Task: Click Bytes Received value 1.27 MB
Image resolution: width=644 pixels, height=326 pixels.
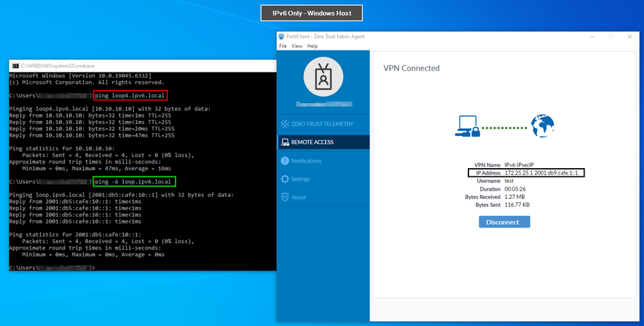Action: tap(515, 197)
